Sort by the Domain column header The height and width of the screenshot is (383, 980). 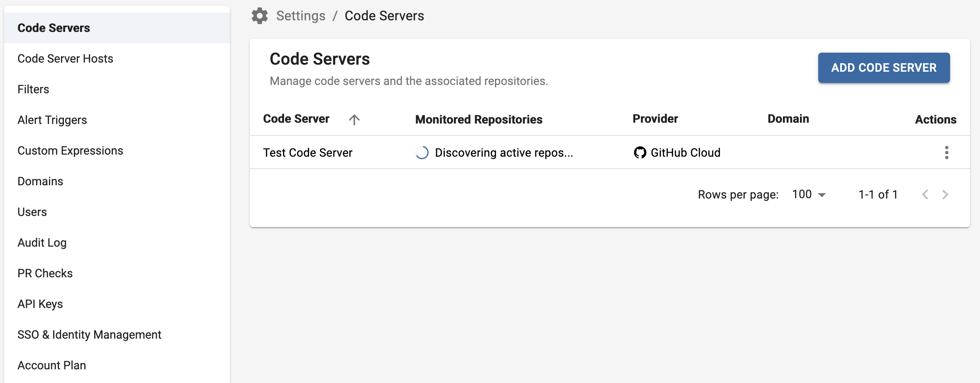click(x=788, y=119)
